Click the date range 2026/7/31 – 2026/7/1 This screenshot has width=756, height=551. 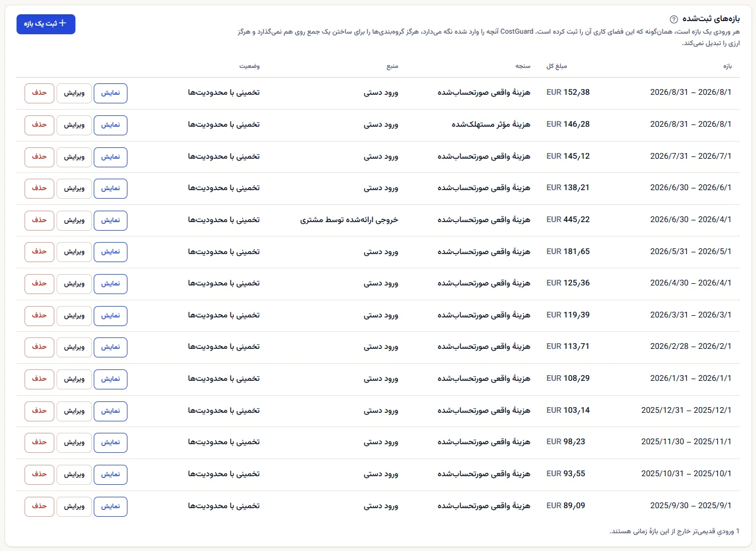(x=690, y=156)
